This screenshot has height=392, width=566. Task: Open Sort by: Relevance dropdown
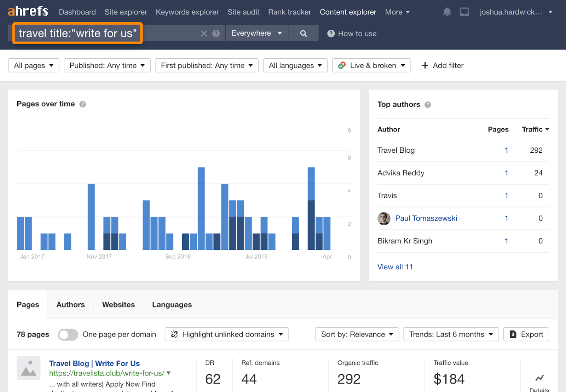point(357,334)
